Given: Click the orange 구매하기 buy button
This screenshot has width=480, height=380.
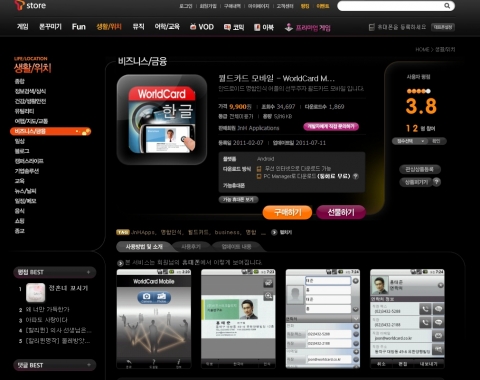Looking at the screenshot, I should (x=287, y=212).
